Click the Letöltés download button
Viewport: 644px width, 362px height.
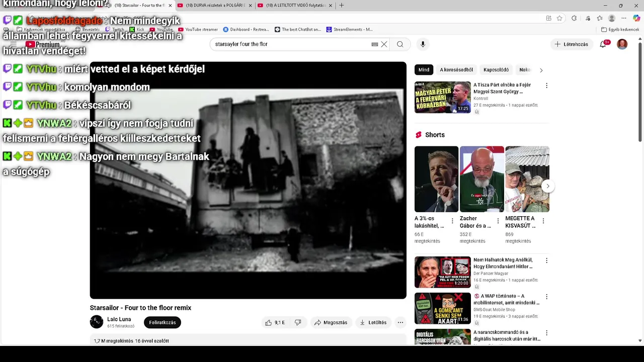373,322
